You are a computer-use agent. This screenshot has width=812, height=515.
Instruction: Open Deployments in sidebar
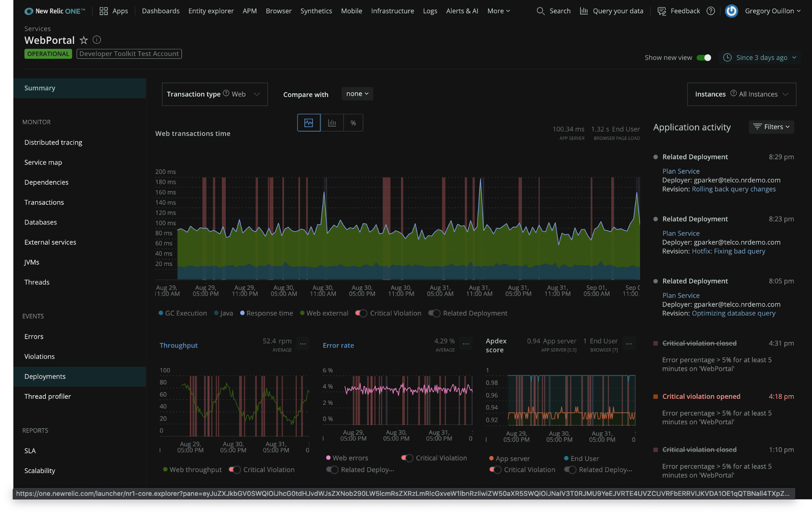(80, 377)
